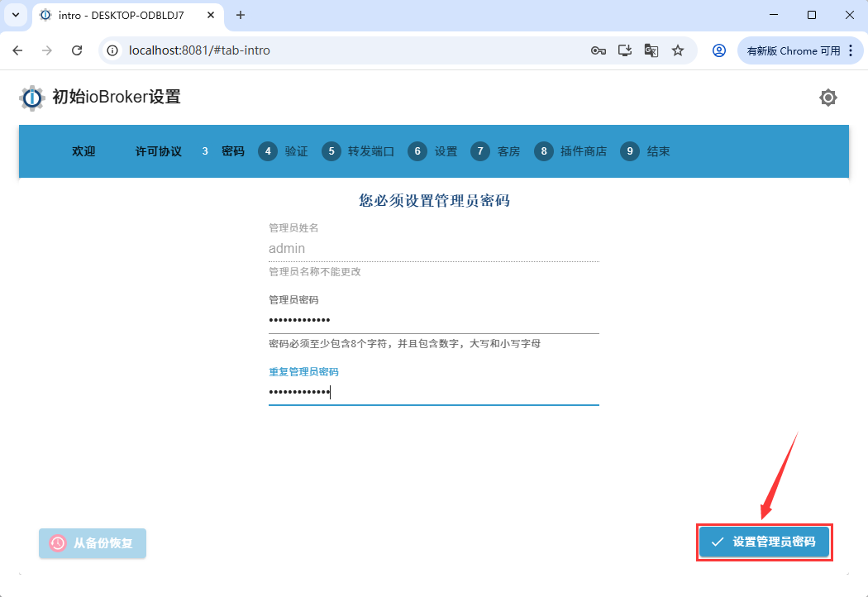Open the Chrome profile icon

pos(719,50)
